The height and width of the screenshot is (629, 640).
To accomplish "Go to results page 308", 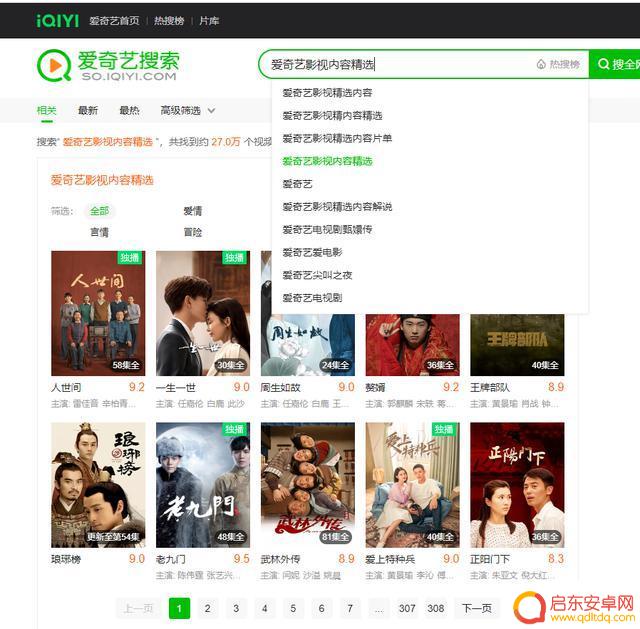I will point(436,609).
